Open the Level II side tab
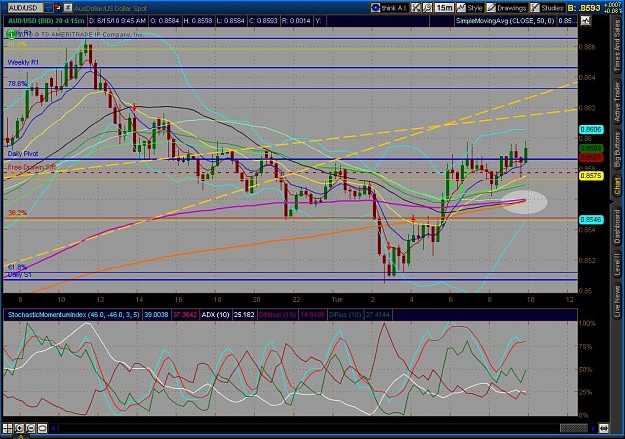Screen dimensions: 625x439 tap(617, 264)
